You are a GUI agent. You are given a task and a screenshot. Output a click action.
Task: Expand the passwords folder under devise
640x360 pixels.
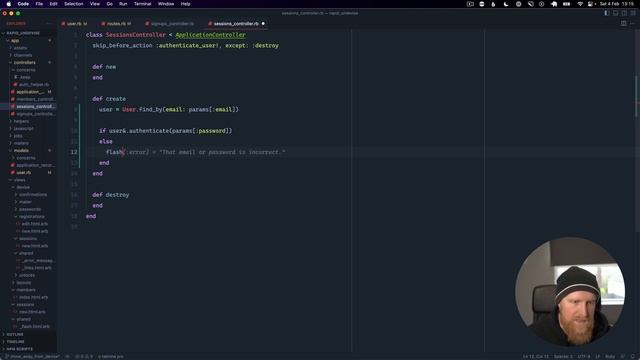pyautogui.click(x=30, y=209)
